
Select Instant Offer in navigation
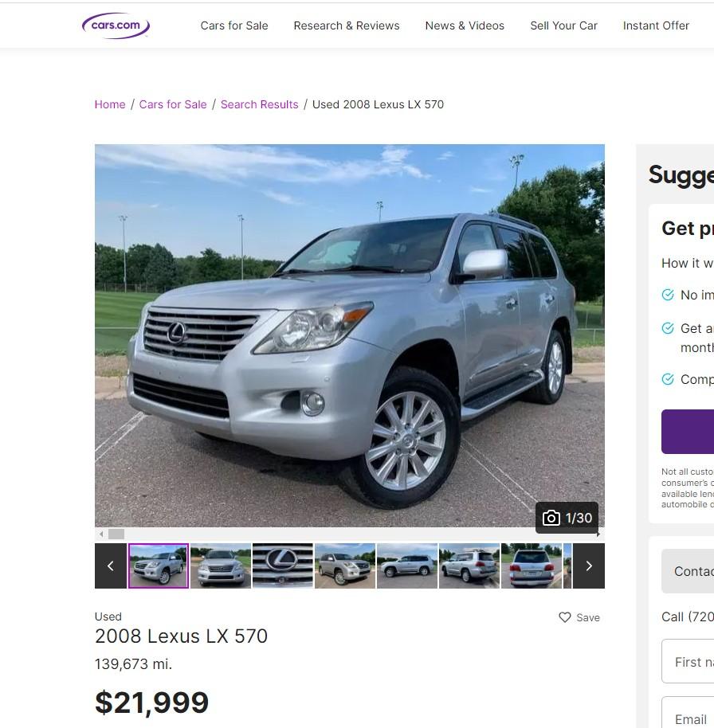[656, 25]
